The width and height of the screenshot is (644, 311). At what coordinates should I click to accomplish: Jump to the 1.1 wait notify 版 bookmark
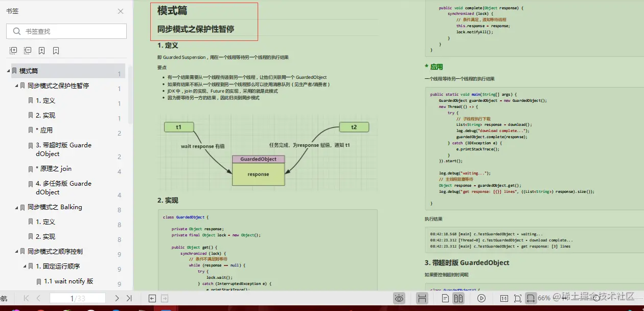[x=68, y=281]
